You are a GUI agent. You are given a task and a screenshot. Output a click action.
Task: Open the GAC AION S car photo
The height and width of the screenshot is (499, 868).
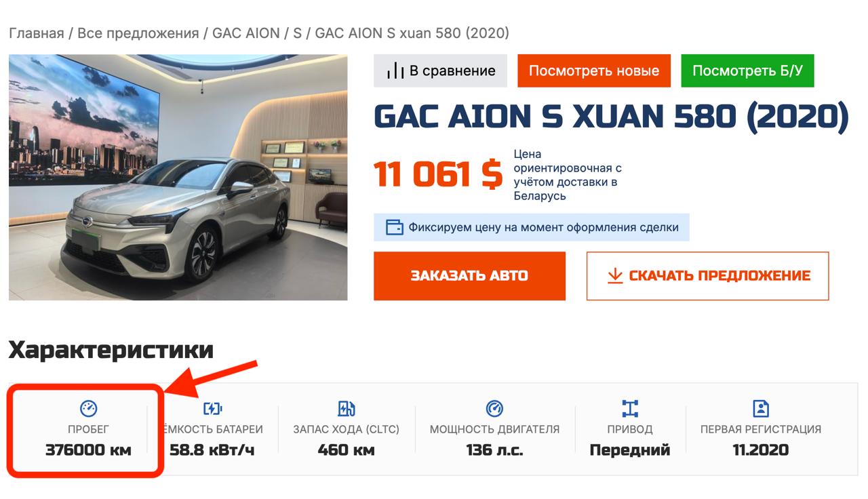click(x=178, y=178)
